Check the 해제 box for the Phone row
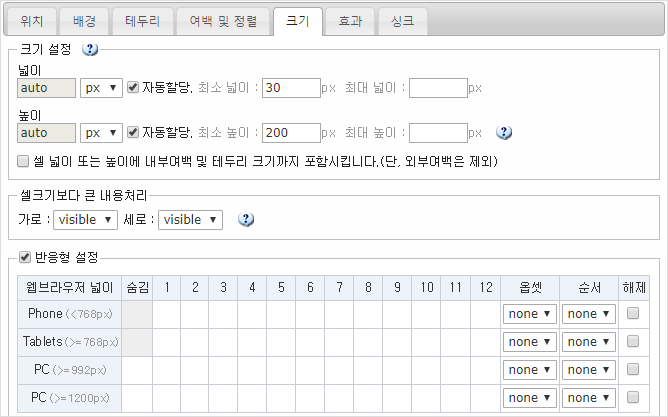Viewport: 668px width, 417px height. (632, 314)
